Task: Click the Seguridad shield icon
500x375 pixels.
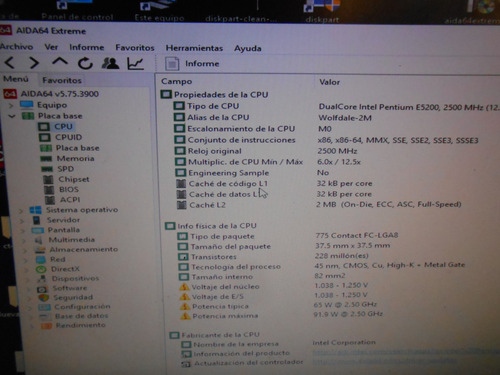Action: pos(43,298)
